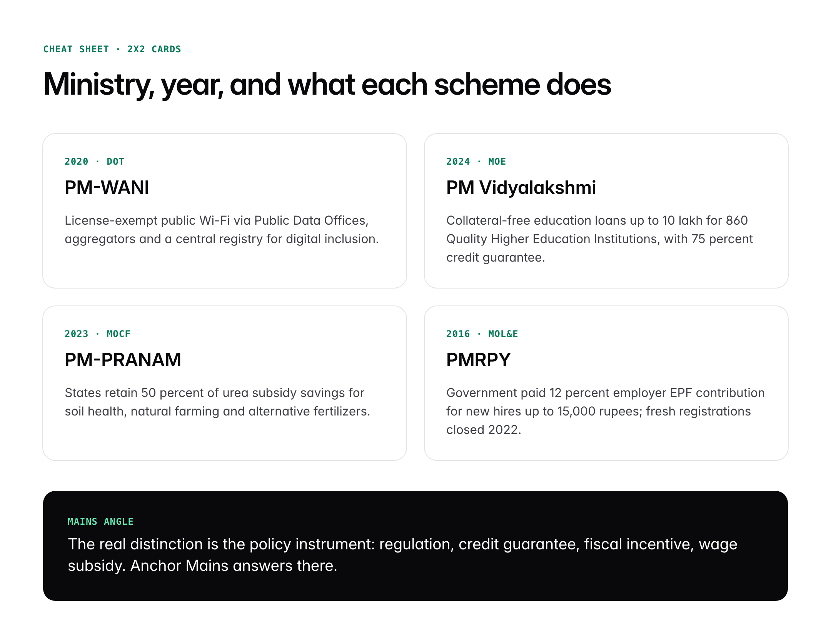
Task: Click "closed 2022." text in PMRPY card
Action: point(484,430)
